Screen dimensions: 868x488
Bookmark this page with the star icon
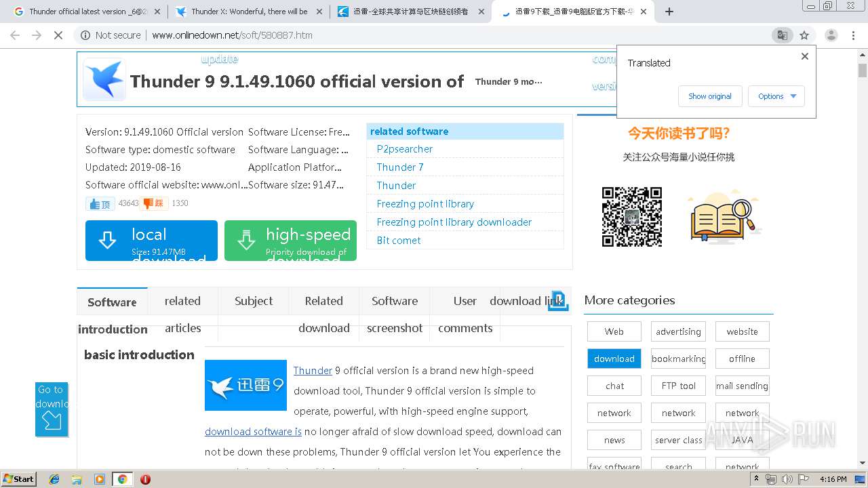pyautogui.click(x=804, y=35)
